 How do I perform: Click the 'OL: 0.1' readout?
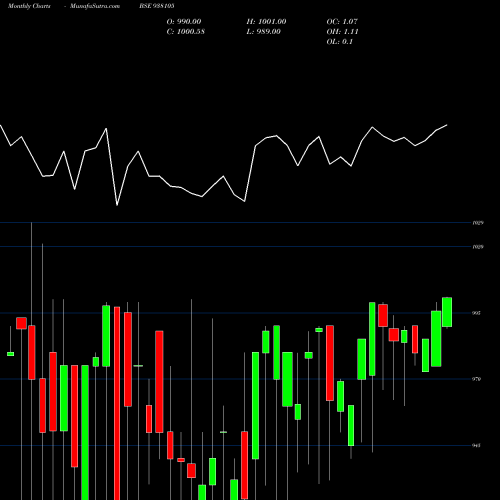coord(340,41)
